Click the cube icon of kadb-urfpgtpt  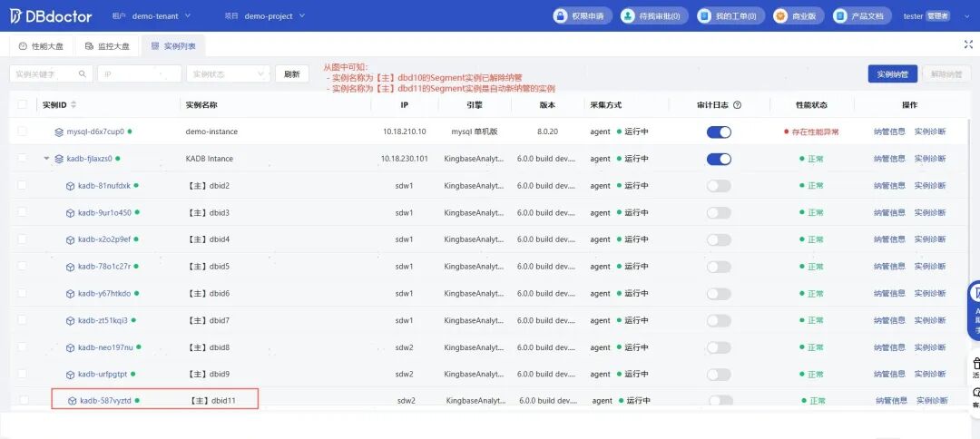70,374
